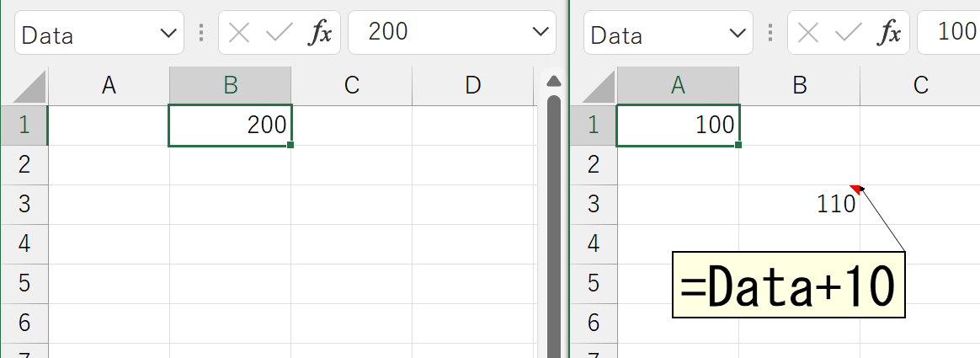
Task: Click scroll up arrow in left window
Action: click(x=553, y=82)
